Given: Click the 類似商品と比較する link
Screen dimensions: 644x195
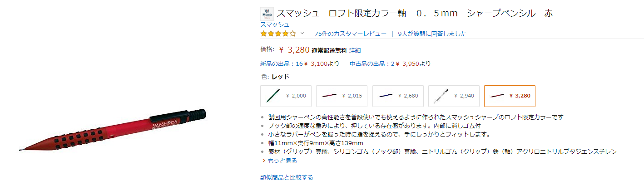Looking at the screenshot, I should tap(287, 177).
